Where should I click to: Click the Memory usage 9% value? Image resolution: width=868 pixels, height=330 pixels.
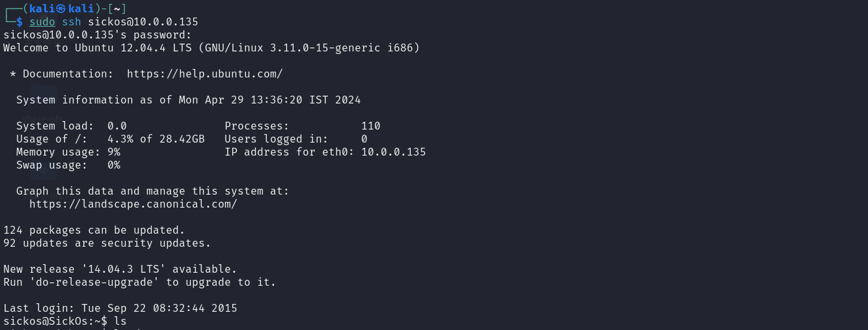[114, 152]
